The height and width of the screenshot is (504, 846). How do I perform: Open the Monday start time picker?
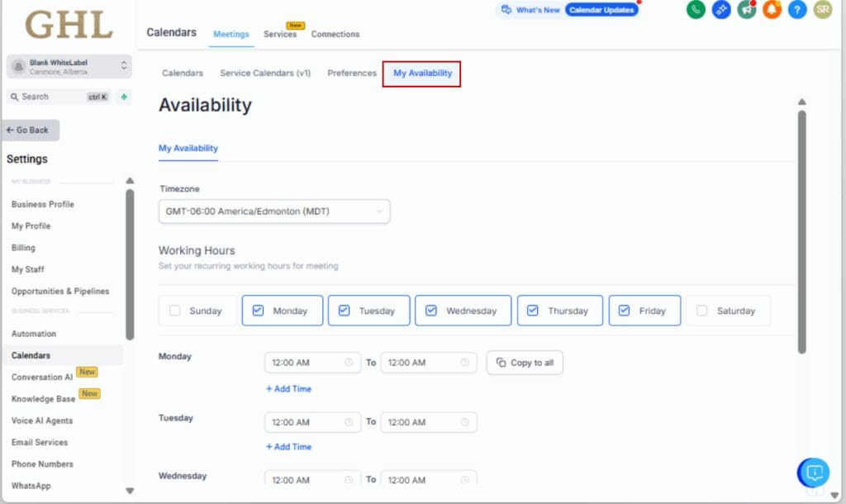(312, 362)
